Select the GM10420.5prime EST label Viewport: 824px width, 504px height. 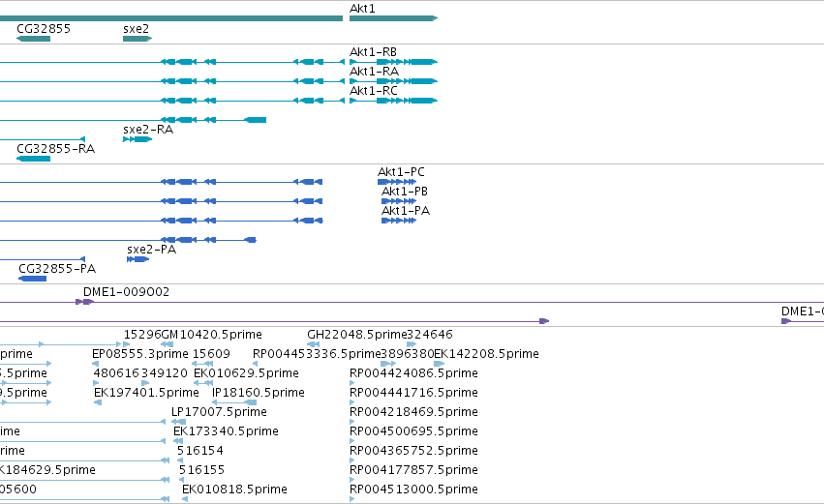[211, 335]
